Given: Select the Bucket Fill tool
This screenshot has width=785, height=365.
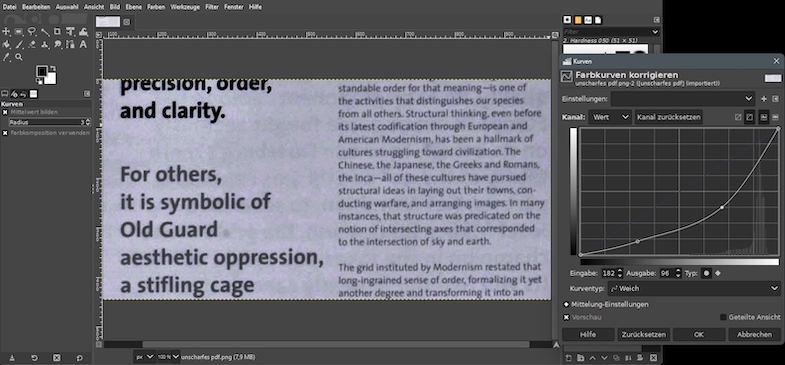Looking at the screenshot, I should [x=6, y=45].
